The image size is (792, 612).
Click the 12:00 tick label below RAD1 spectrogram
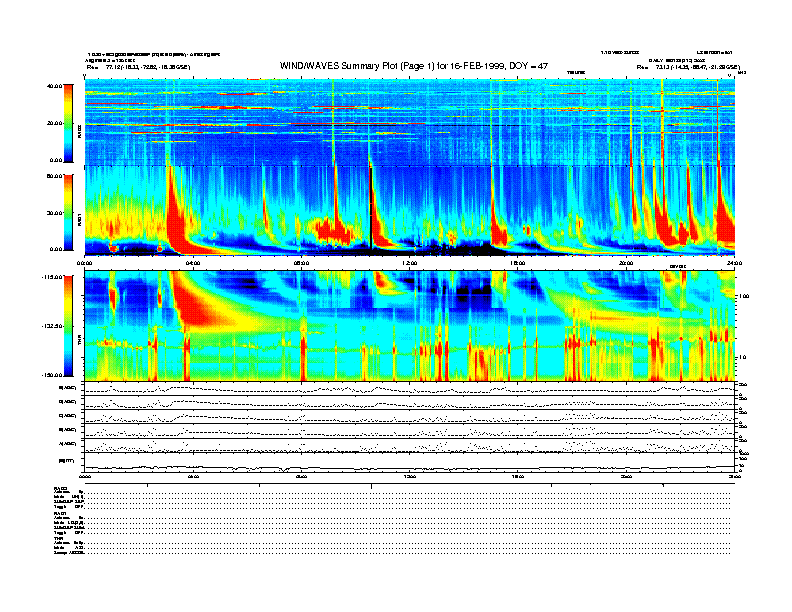point(410,263)
